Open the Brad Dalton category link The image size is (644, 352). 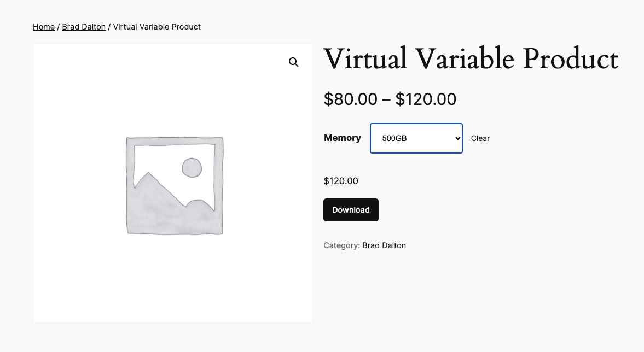(384, 245)
